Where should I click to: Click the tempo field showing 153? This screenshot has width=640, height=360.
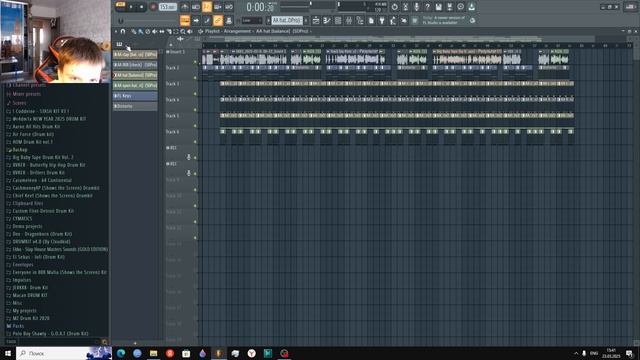167,7
